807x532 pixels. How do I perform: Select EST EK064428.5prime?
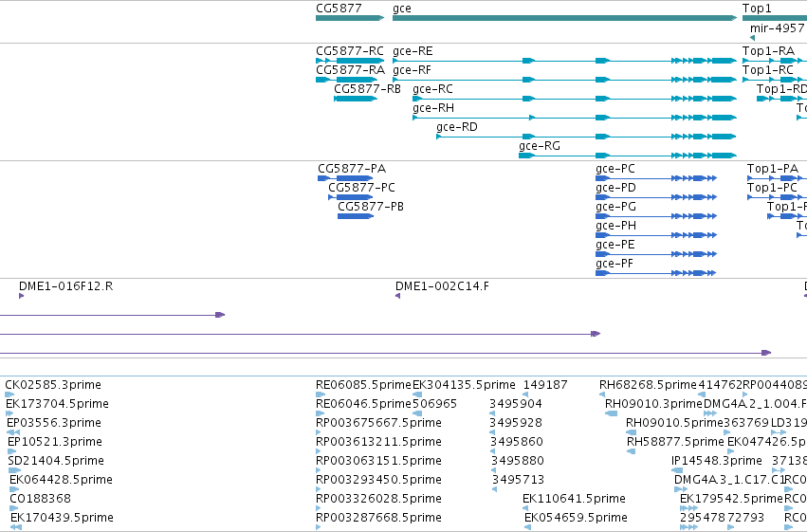coord(61,480)
